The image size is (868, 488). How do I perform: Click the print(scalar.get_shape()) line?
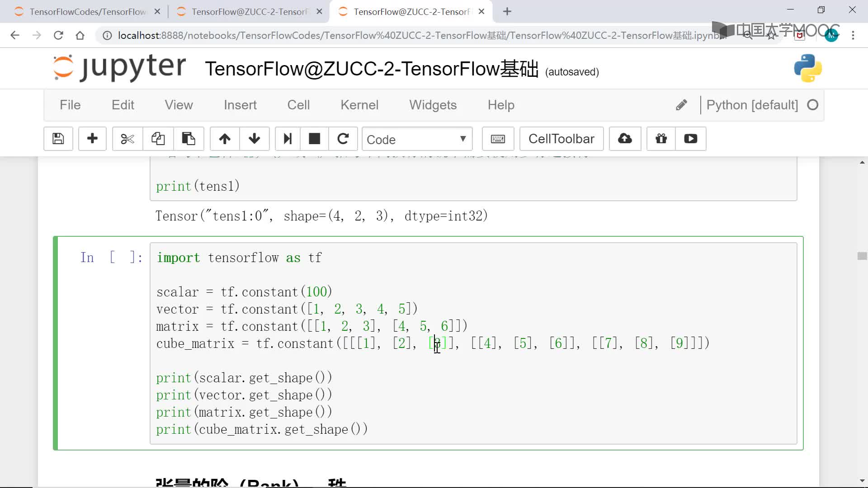(x=245, y=378)
